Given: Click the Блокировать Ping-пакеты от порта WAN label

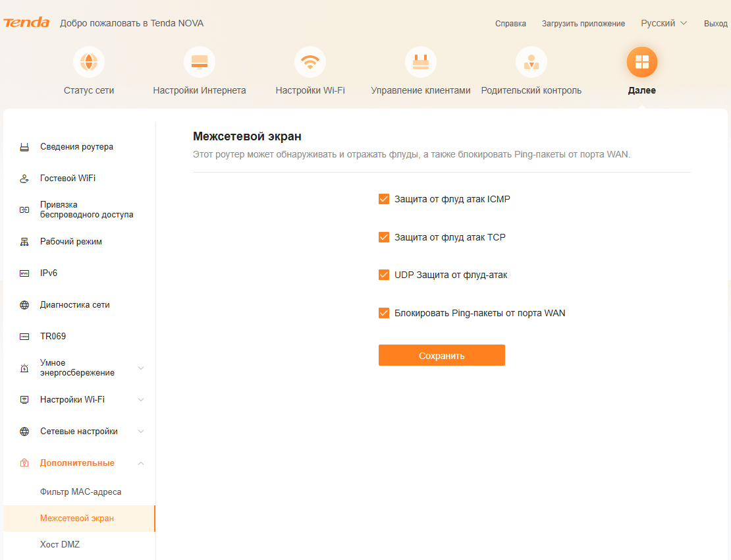Looking at the screenshot, I should [479, 313].
